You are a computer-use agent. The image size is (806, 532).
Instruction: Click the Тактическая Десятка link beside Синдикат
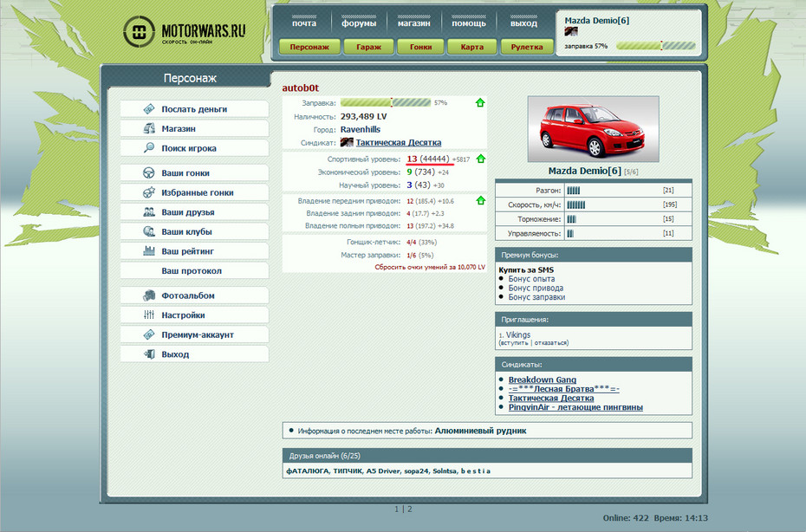click(399, 142)
